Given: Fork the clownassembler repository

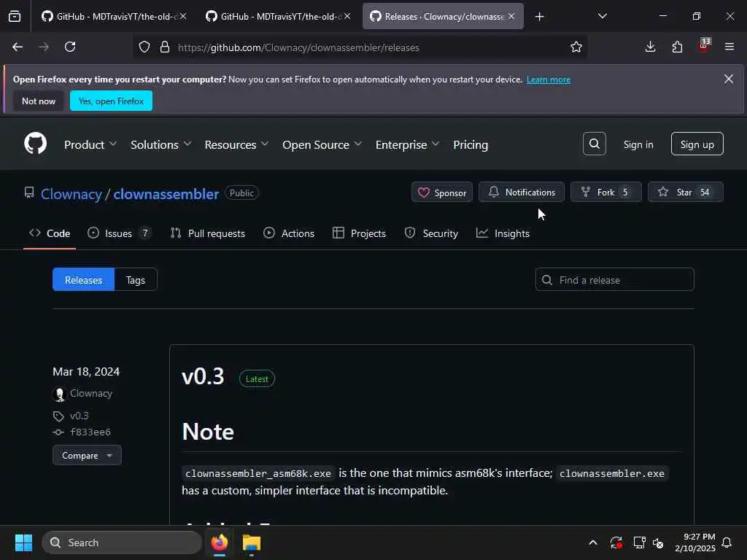Looking at the screenshot, I should (x=605, y=192).
